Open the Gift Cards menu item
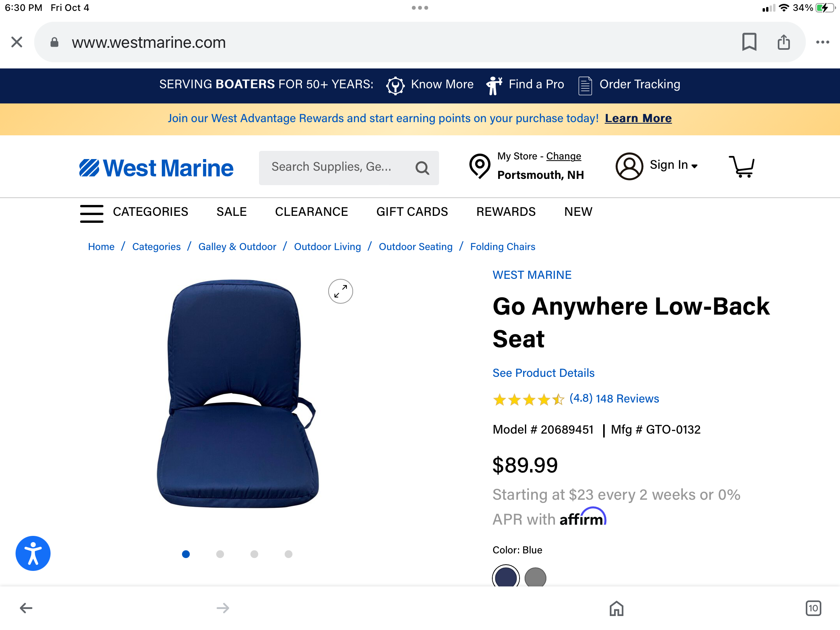Screen dimensions: 840x630 (412, 212)
